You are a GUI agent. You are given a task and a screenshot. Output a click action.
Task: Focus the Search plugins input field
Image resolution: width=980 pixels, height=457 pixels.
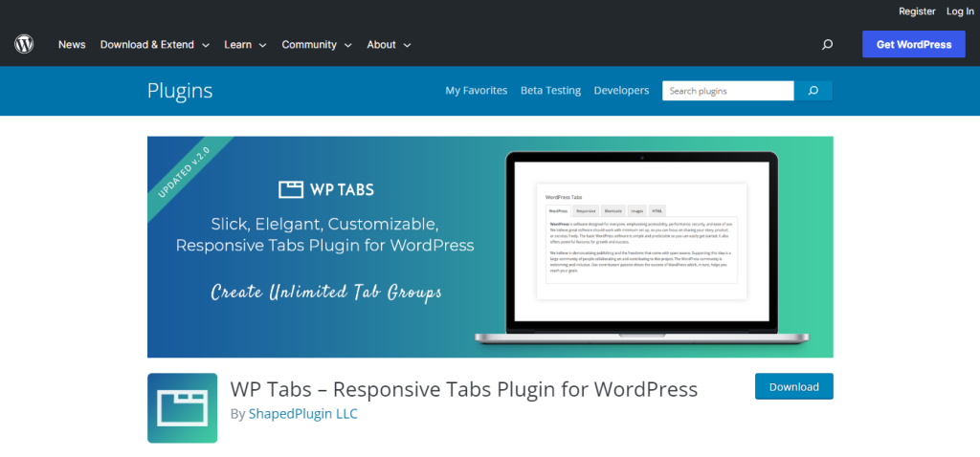coord(728,91)
